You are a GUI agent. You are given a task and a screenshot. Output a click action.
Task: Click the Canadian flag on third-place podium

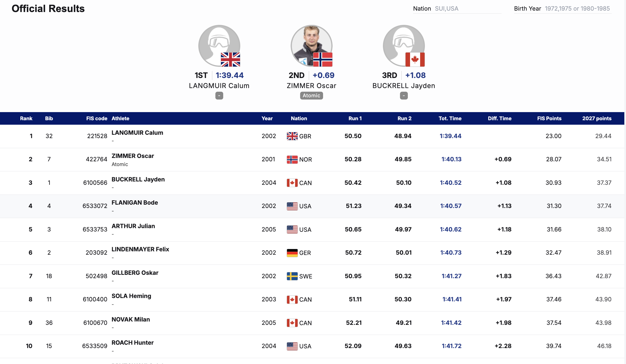click(x=415, y=60)
